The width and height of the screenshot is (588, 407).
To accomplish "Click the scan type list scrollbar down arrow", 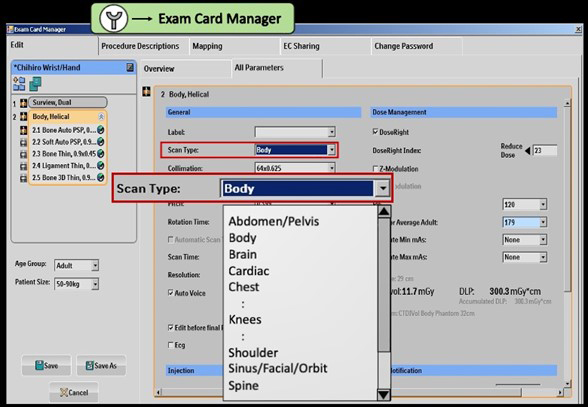I will point(384,395).
